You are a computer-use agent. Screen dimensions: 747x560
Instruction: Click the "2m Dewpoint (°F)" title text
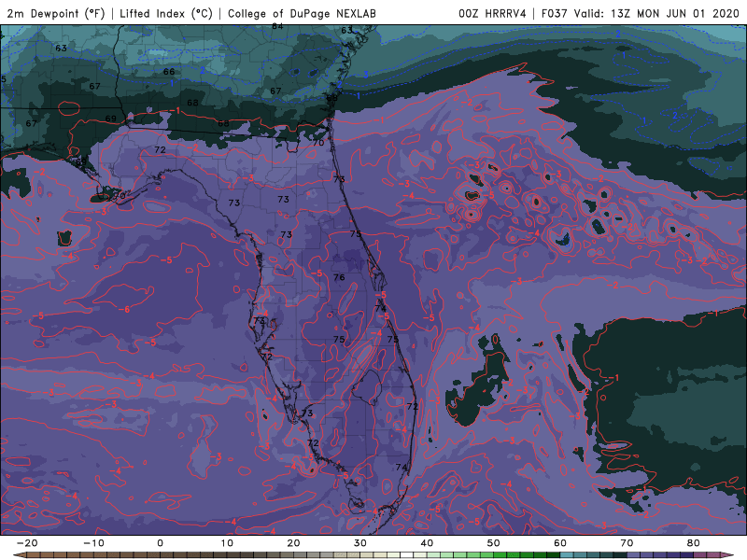55,14
